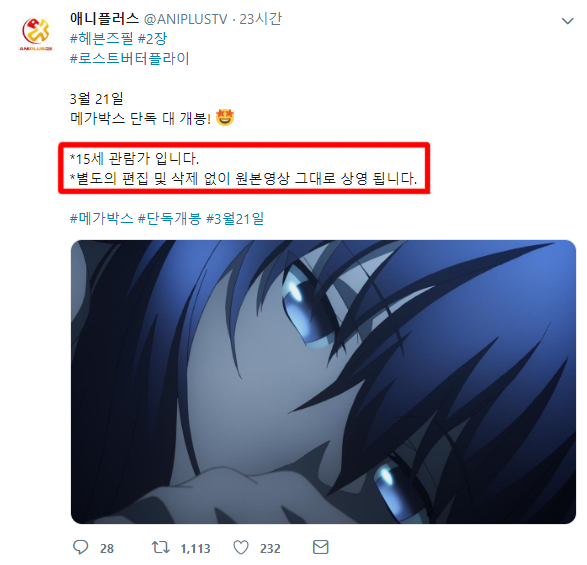This screenshot has width=587, height=565.
Task: Open the #메가박스 hashtag
Action: [101, 218]
